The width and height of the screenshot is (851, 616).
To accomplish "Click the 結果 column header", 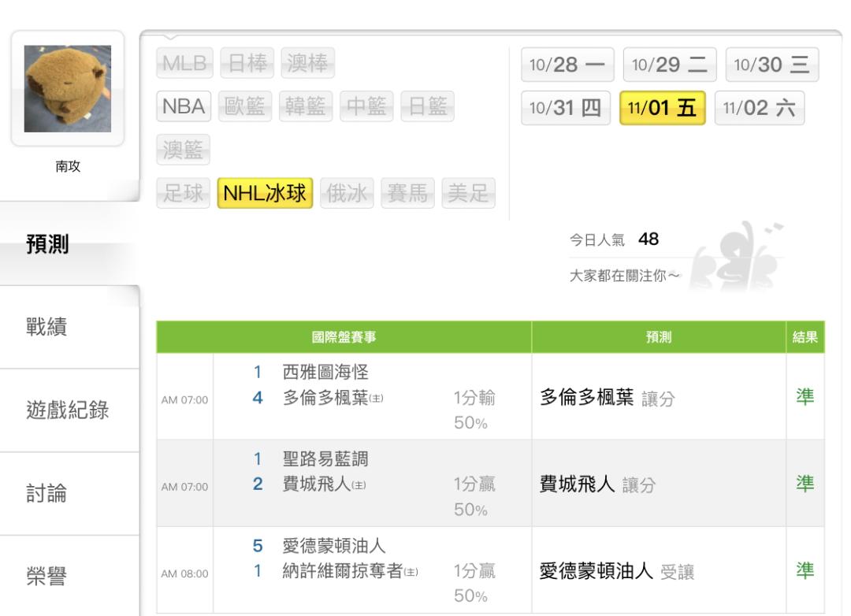I will [x=805, y=337].
